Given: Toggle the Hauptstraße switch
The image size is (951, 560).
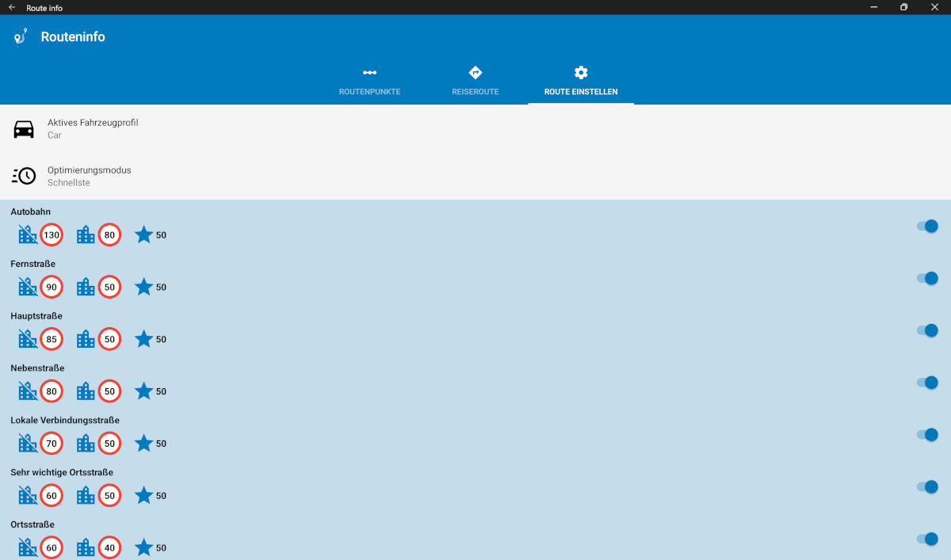Looking at the screenshot, I should click(927, 330).
